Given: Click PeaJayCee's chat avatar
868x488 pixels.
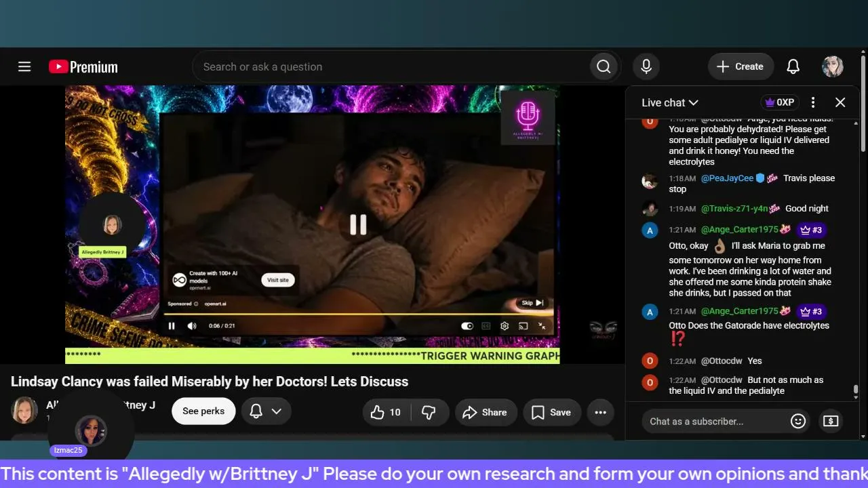Looking at the screenshot, I should coord(650,181).
